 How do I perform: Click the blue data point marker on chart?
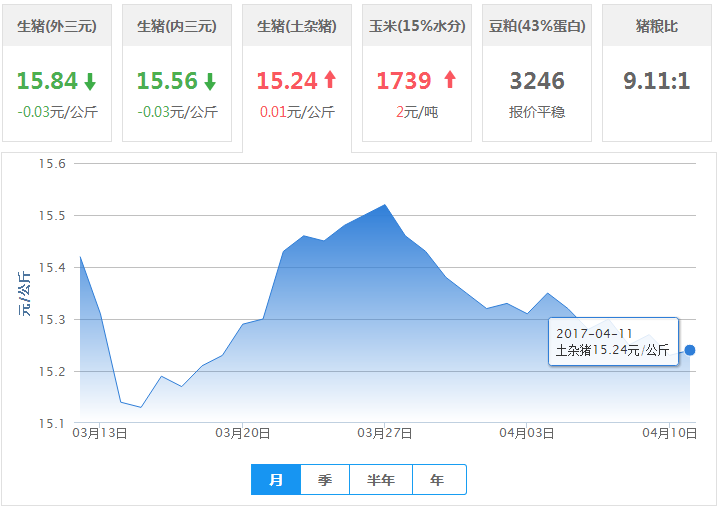(x=690, y=350)
